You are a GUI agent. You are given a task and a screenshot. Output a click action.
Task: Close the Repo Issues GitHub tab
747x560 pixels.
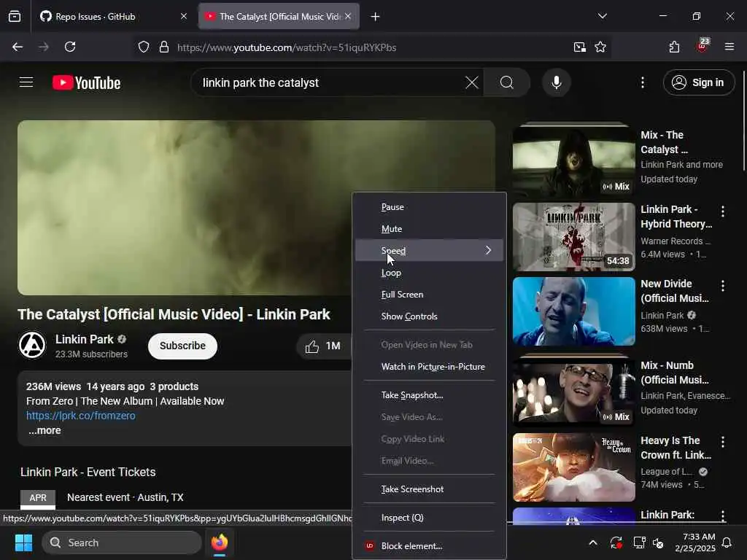tap(184, 16)
